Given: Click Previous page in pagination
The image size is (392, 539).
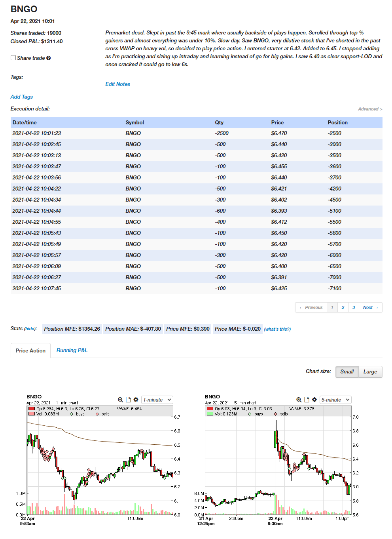Looking at the screenshot, I should 311,307.
